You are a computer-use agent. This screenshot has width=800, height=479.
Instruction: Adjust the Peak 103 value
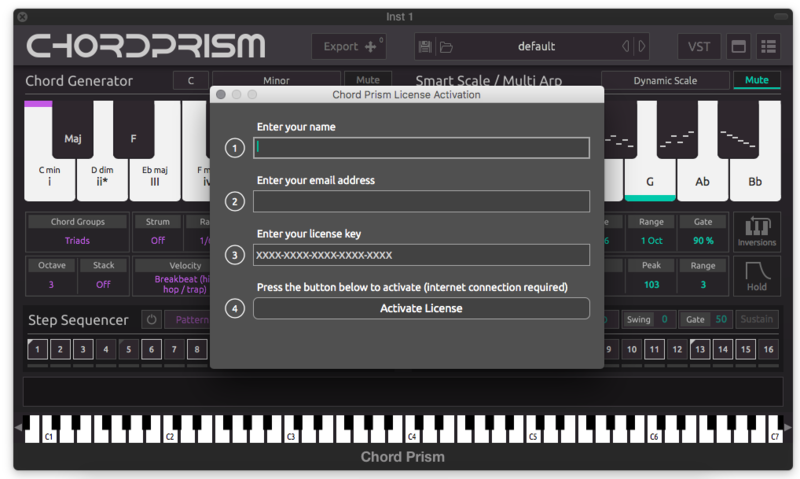tap(652, 284)
